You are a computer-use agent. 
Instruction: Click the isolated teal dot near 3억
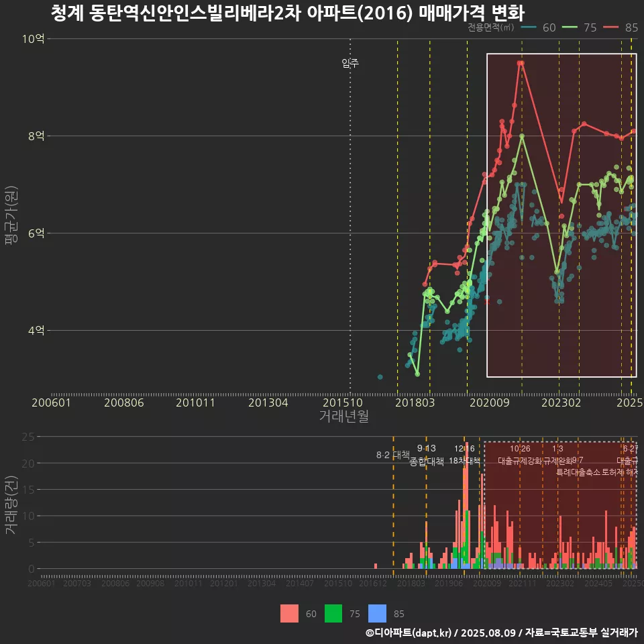click(x=380, y=377)
